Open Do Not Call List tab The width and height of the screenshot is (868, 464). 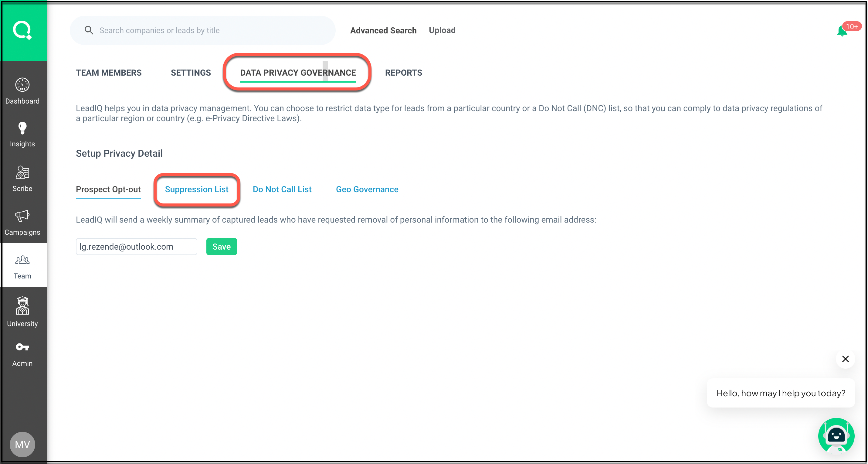[282, 189]
